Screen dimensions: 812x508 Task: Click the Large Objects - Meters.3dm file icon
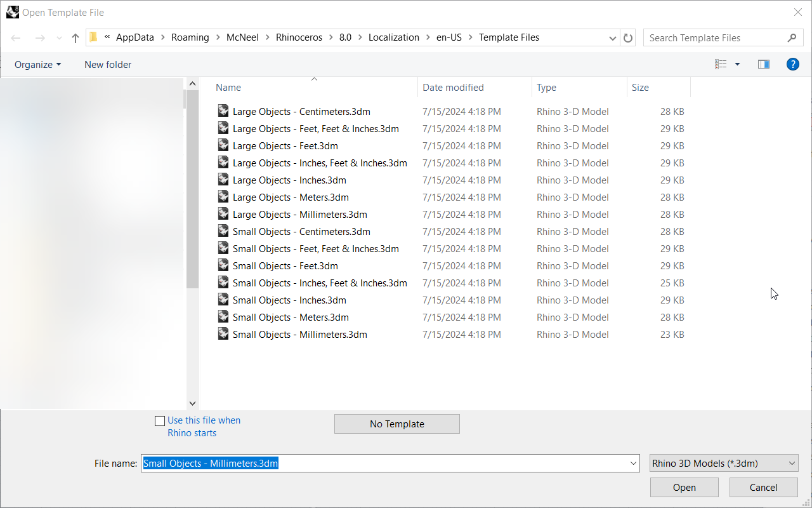coord(223,197)
